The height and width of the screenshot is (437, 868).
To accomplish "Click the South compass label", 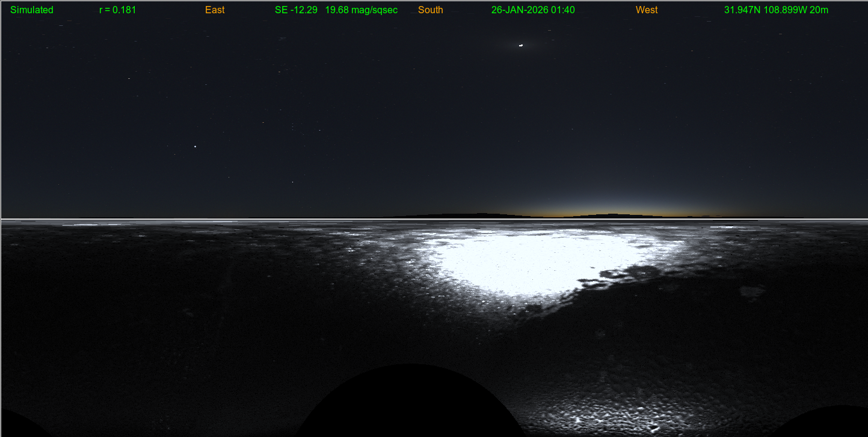I will [x=430, y=10].
